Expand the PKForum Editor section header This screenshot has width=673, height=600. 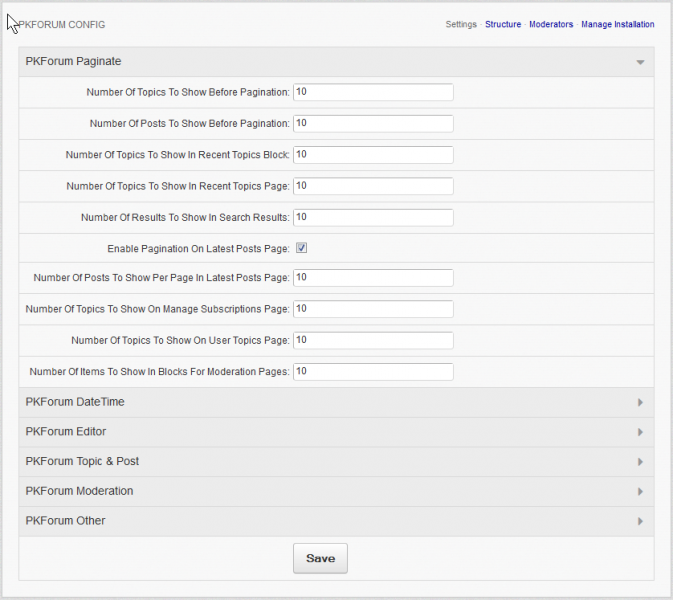click(x=336, y=432)
